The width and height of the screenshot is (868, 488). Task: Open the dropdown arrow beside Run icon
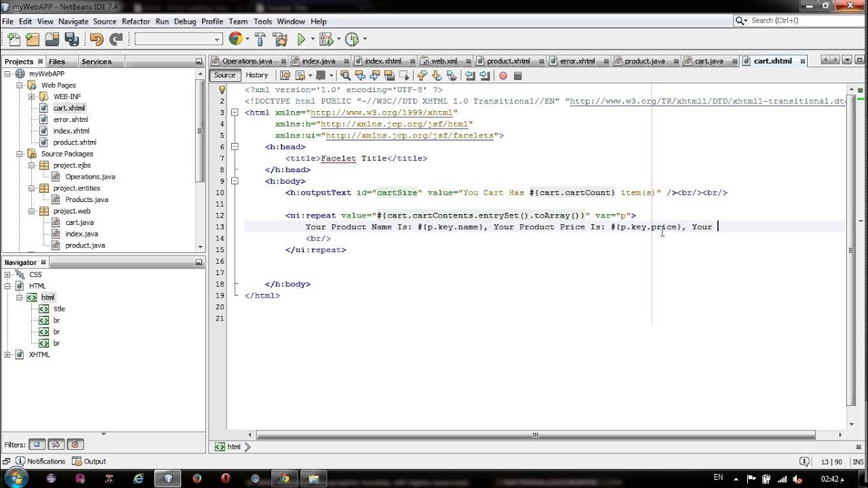coord(312,39)
